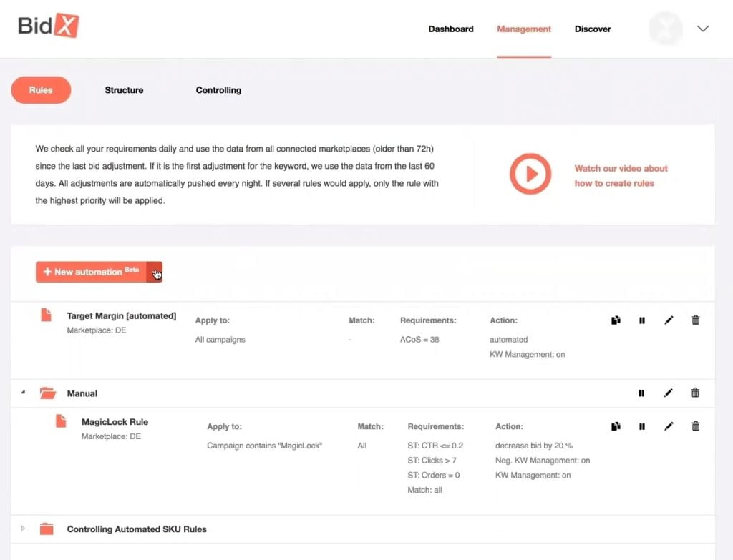
Task: Delete the MagicLock Rule
Action: [696, 426]
